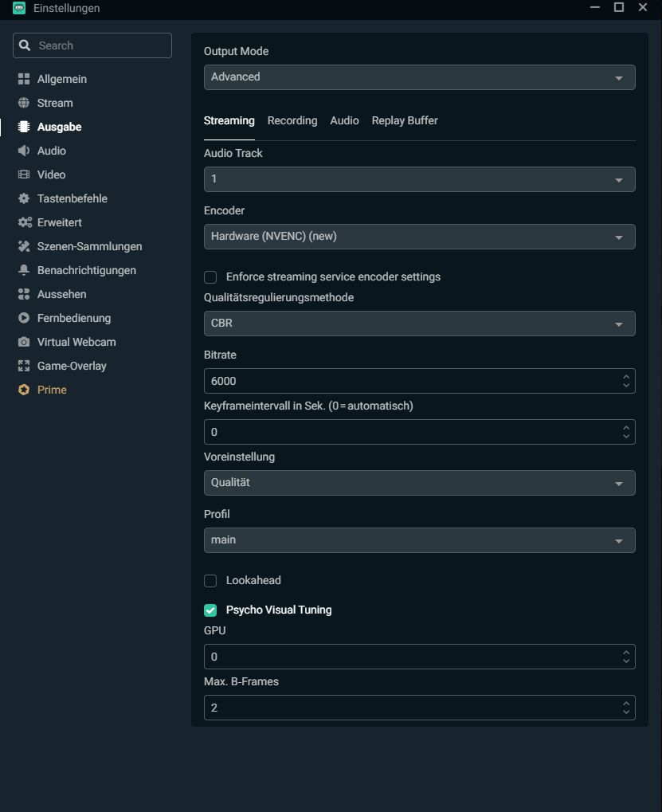Click the Video film icon
Screen dimensions: 662x812
tap(23, 175)
